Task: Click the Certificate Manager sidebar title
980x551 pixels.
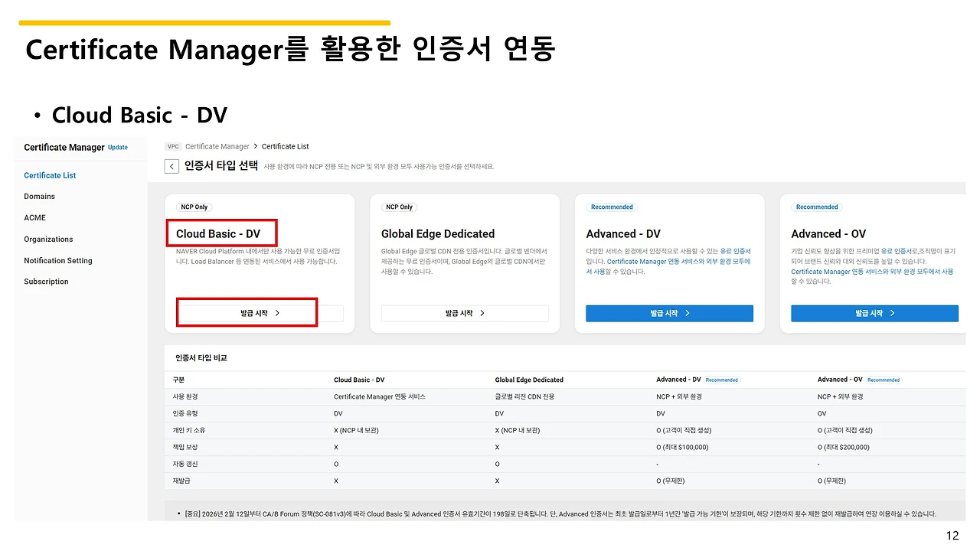Action: pos(64,147)
